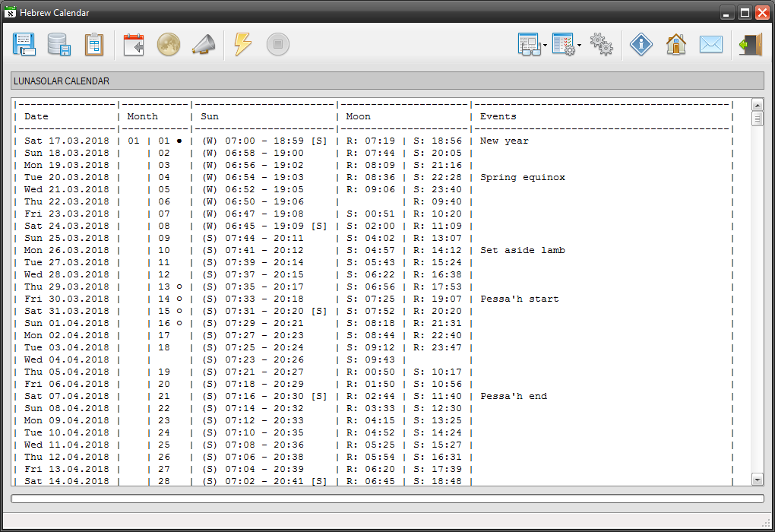Click the date 'Sat 14.04.2018'

pos(67,481)
